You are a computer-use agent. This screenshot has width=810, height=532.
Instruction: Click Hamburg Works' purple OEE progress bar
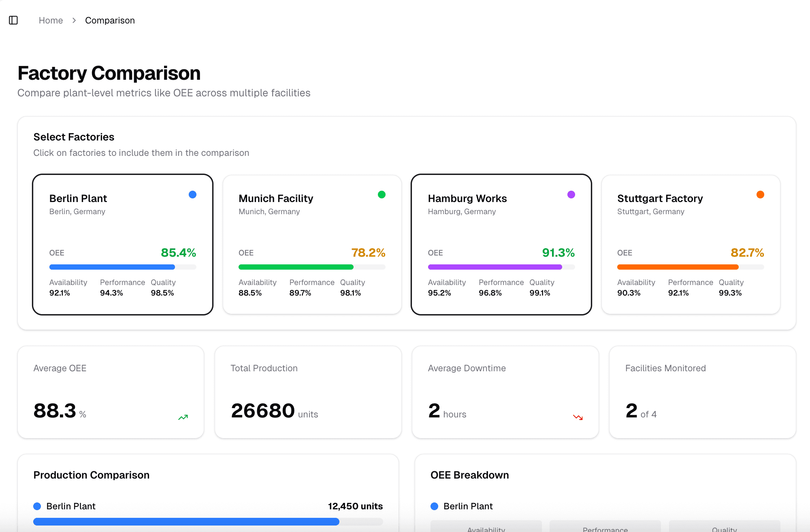[x=495, y=267]
